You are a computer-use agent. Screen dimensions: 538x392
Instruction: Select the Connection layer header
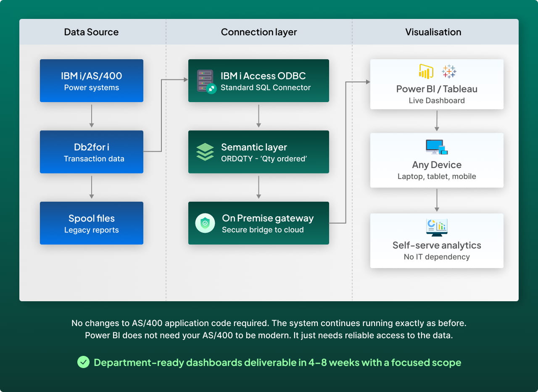tap(259, 32)
